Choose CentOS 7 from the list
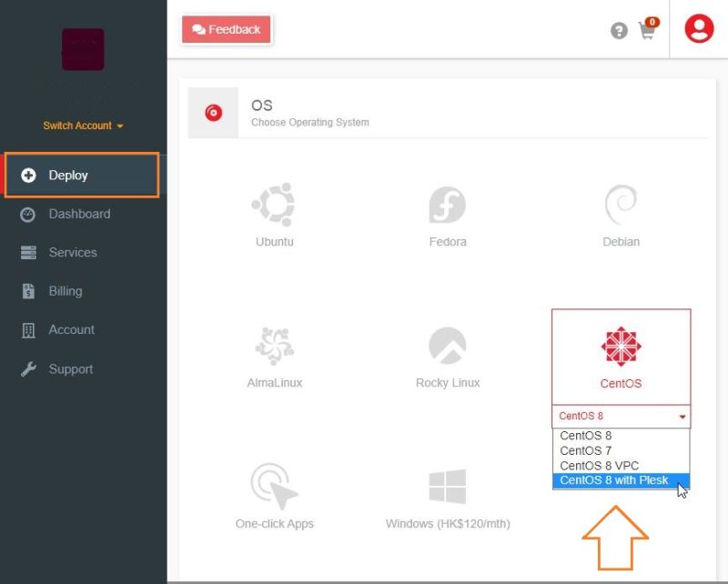728x584 pixels. point(621,451)
